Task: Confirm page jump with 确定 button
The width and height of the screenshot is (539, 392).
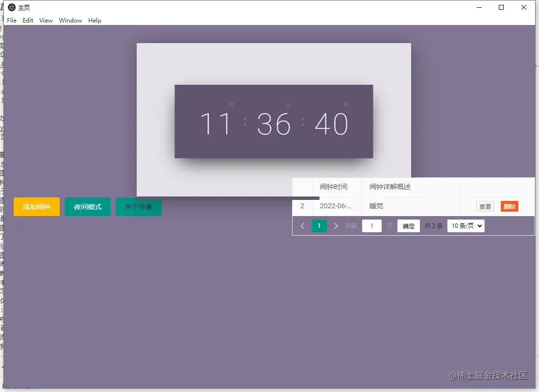Action: (408, 226)
